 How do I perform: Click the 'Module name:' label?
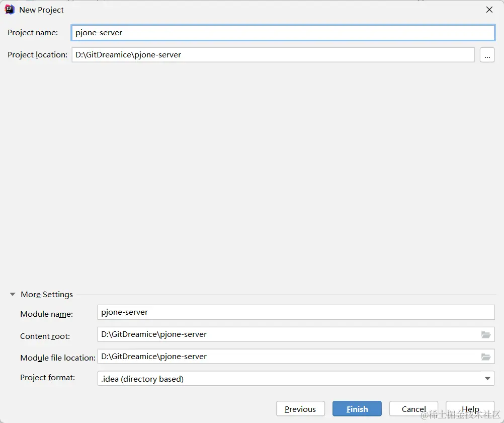pos(47,314)
